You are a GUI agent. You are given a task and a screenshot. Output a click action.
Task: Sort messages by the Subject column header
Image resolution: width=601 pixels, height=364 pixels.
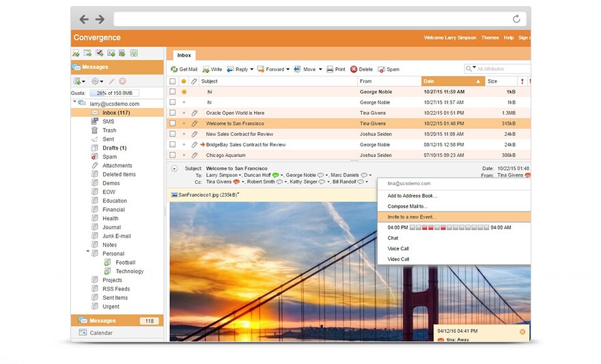tap(278, 81)
